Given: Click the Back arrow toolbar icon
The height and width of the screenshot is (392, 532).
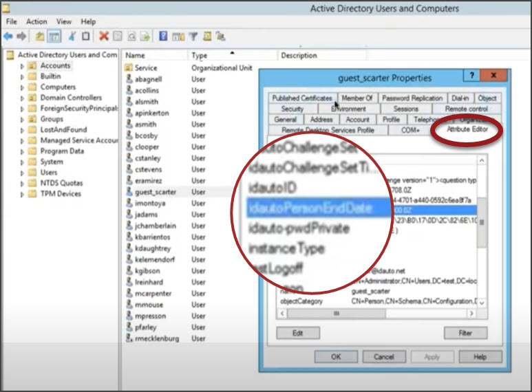Looking at the screenshot, I should coord(8,36).
